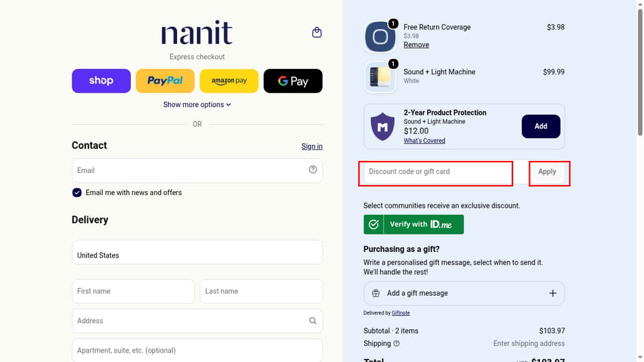Open the Giftnote link
Screen dimensions: 644x362
coord(400,313)
